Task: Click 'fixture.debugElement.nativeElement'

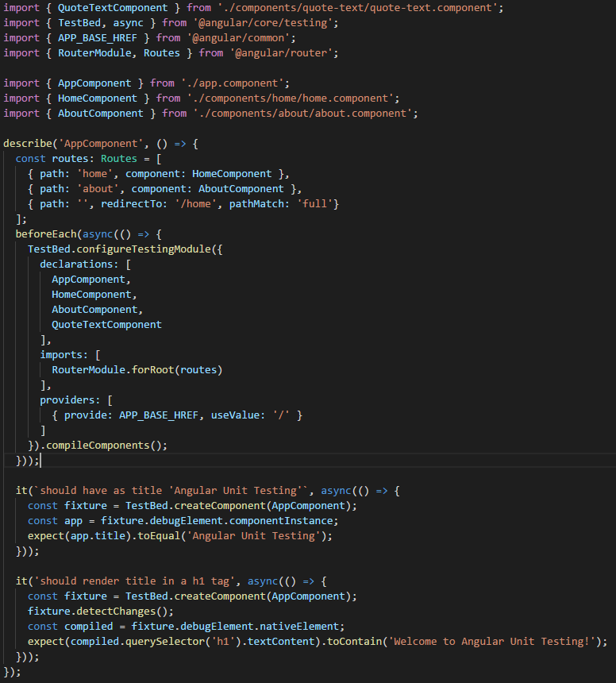Action: (235, 627)
